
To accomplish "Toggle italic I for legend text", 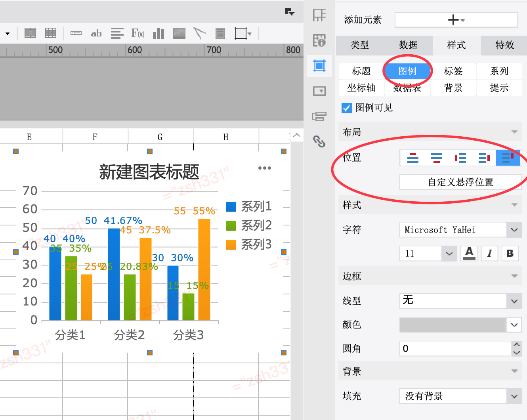I will 489,253.
